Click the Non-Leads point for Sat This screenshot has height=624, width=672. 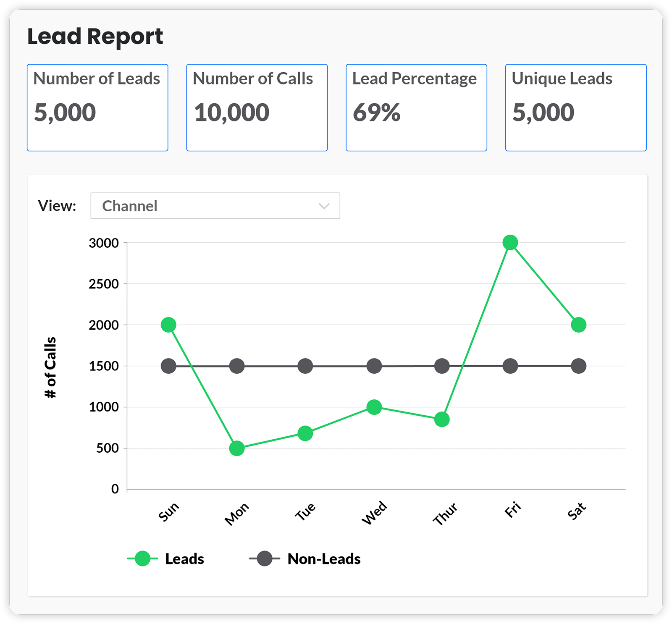coord(579,366)
